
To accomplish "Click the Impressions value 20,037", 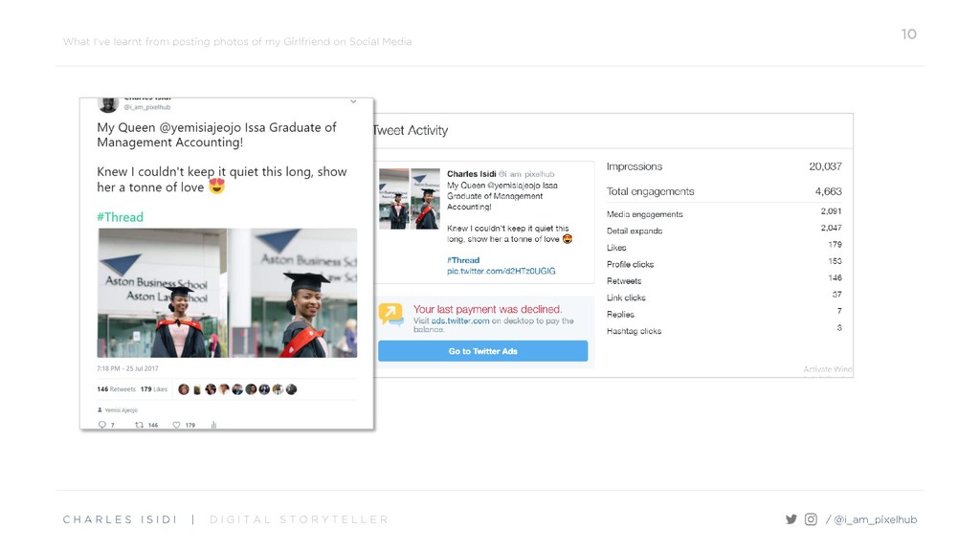I will 825,166.
